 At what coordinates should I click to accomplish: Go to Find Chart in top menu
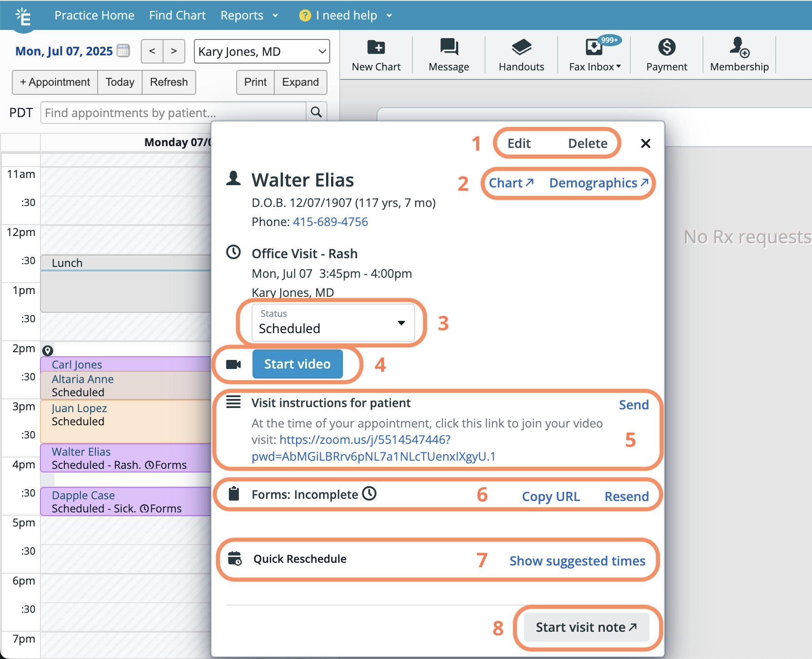pyautogui.click(x=177, y=15)
